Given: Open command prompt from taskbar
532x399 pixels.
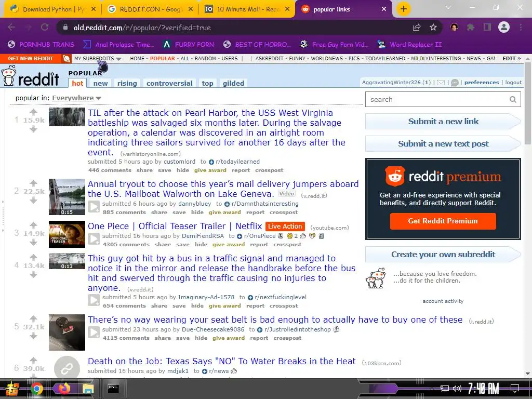Looking at the screenshot, I should coord(113,388).
